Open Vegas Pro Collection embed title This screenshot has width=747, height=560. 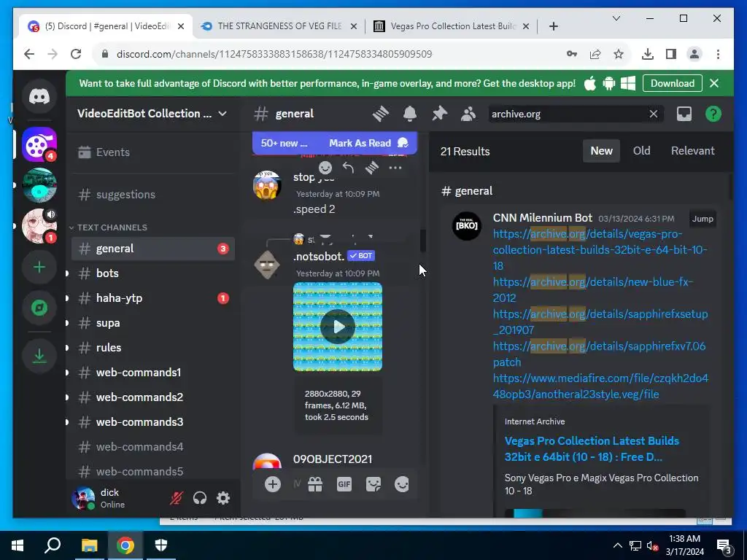[x=591, y=448]
